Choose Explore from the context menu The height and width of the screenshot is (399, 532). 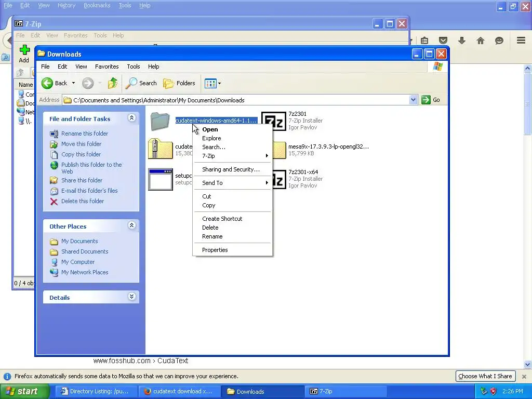pyautogui.click(x=232, y=138)
